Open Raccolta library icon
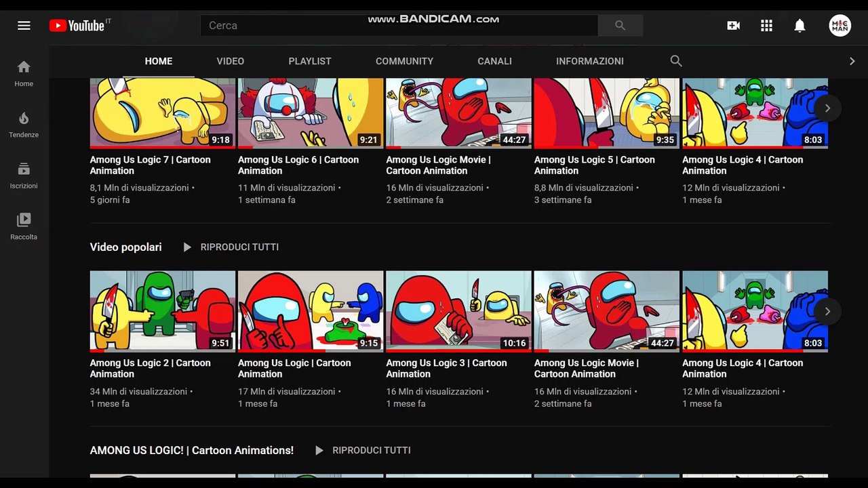 pos(24,226)
